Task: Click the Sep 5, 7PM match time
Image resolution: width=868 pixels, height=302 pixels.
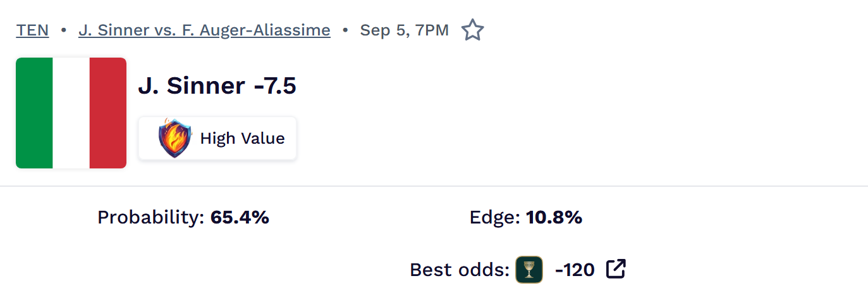Action: pyautogui.click(x=405, y=30)
